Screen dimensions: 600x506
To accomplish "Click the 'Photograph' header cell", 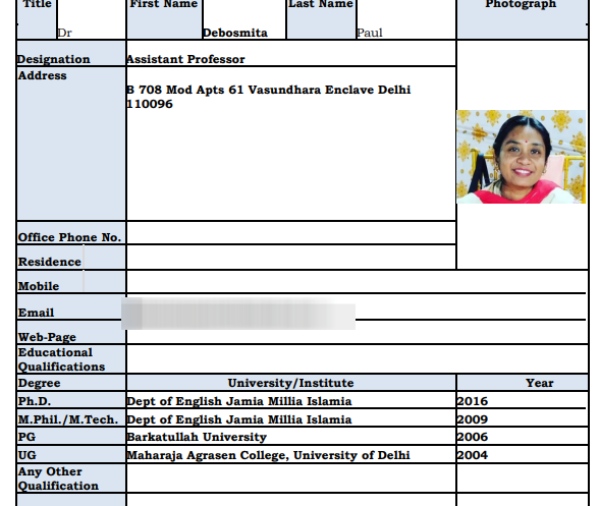I will (522, 19).
